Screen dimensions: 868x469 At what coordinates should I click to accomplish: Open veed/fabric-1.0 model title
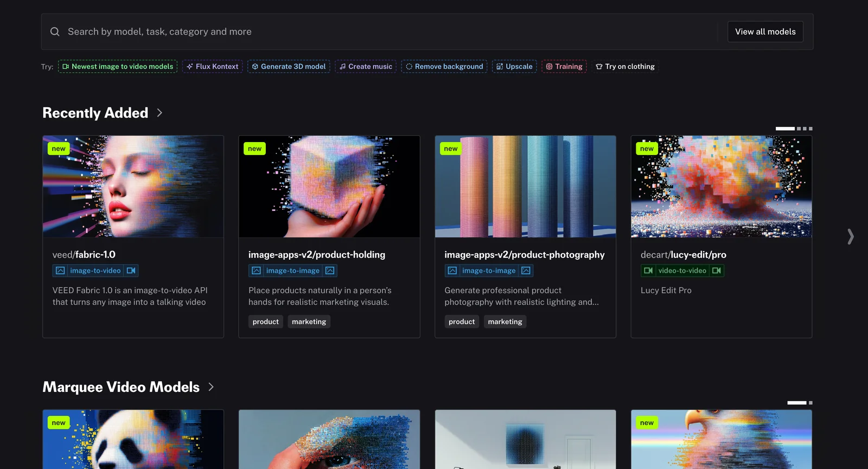tap(84, 255)
